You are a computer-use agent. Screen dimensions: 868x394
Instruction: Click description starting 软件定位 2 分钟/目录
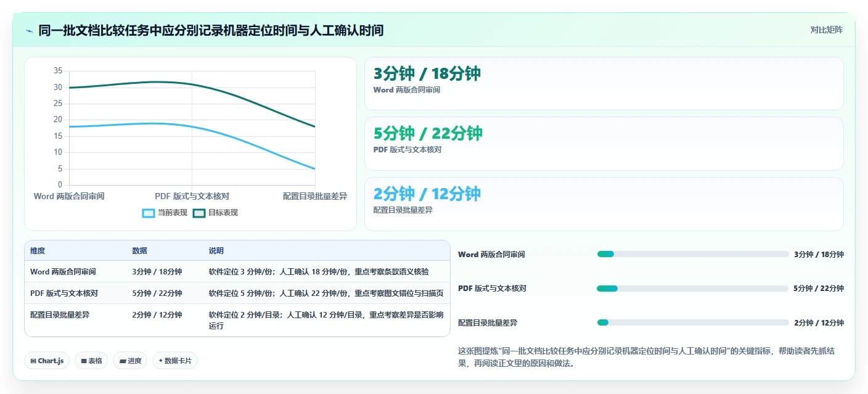pyautogui.click(x=325, y=320)
